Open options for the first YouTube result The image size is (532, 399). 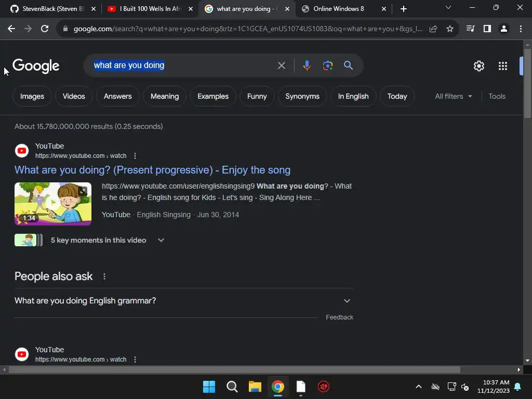coord(135,156)
